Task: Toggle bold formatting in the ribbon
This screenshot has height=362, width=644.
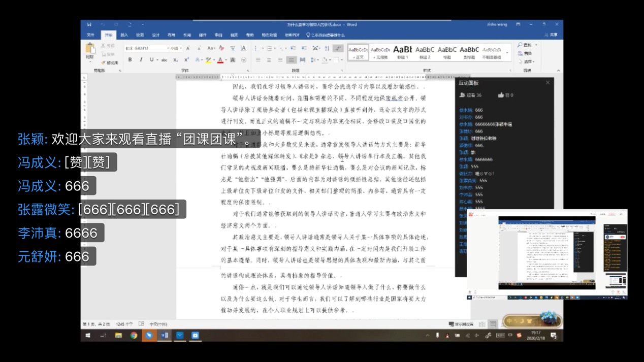Action: pyautogui.click(x=130, y=60)
